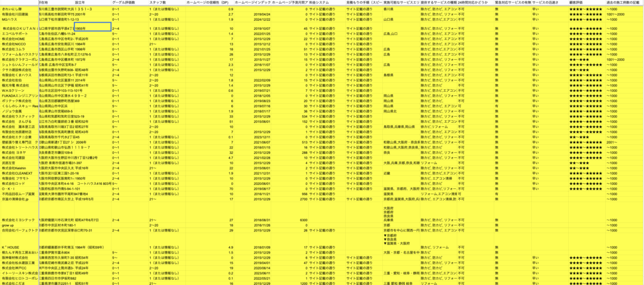
Task: Click the 株式会社コムラ cell
Action: tap(19, 49)
